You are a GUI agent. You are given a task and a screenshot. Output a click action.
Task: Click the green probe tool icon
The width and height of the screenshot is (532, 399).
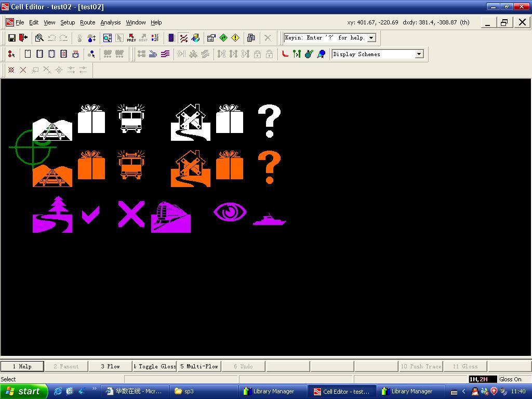tap(309, 54)
